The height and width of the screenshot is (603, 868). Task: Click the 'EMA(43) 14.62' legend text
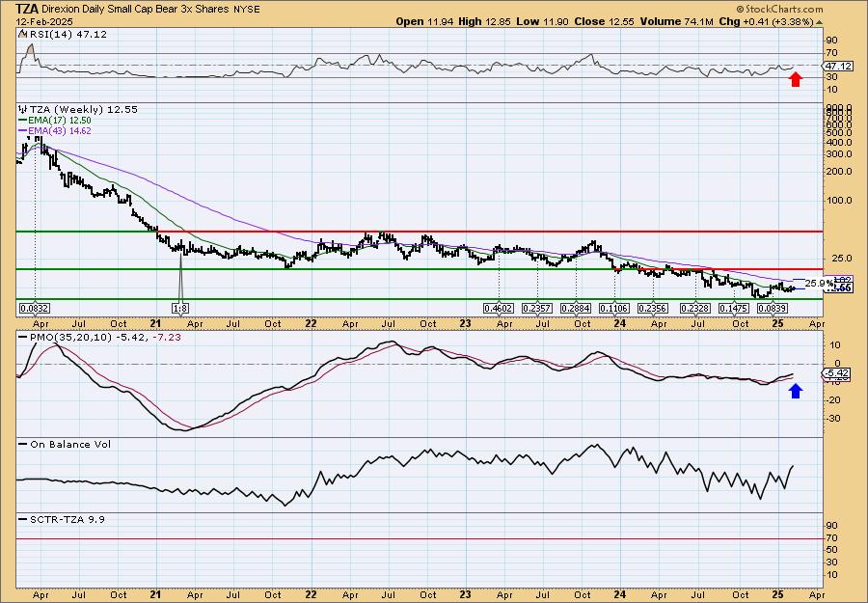coord(59,131)
